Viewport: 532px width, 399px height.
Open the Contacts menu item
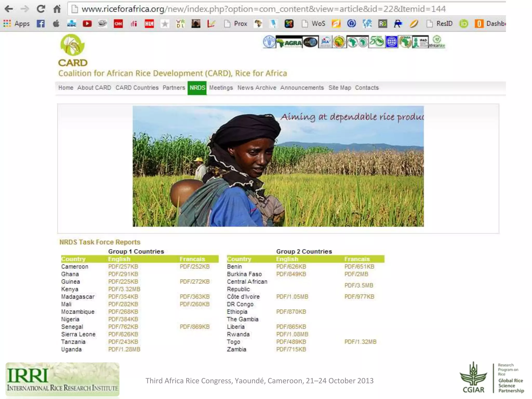pyautogui.click(x=367, y=88)
